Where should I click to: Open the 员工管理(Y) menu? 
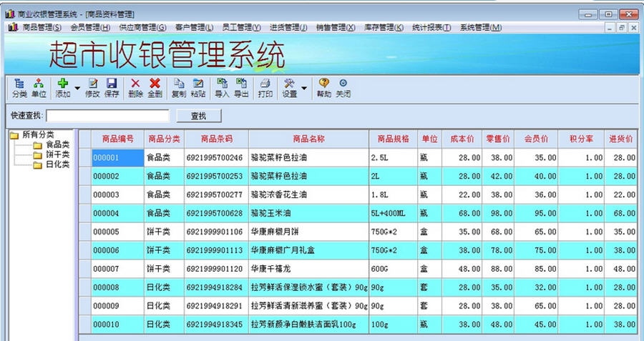(242, 27)
